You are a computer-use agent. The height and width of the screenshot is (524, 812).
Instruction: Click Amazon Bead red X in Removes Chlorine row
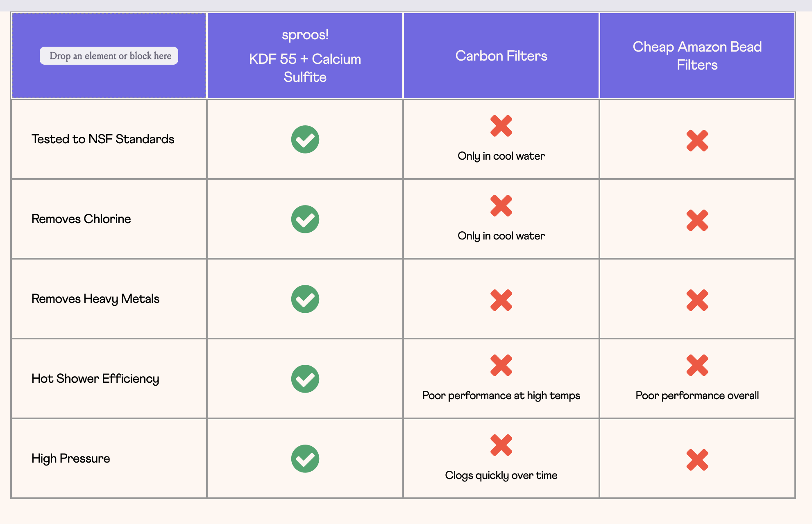coord(697,220)
